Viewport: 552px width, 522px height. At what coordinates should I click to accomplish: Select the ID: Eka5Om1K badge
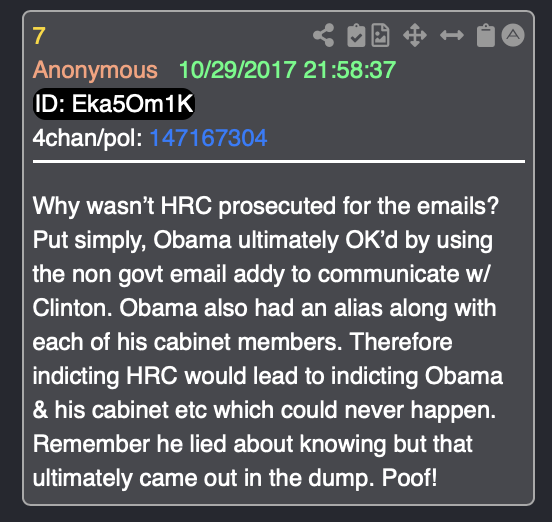pos(114,104)
